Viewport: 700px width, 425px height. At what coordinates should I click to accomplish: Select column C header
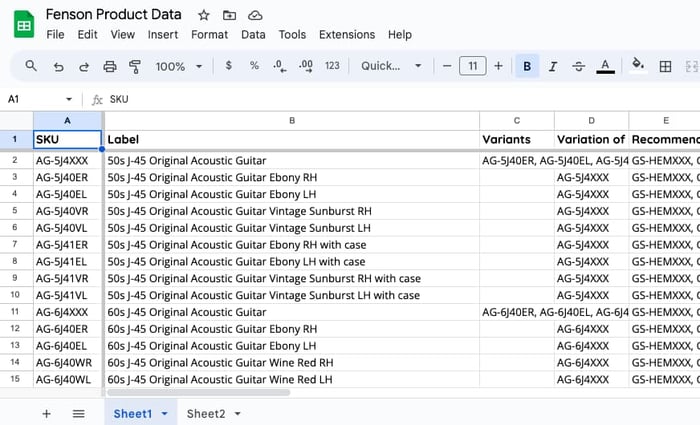point(517,121)
